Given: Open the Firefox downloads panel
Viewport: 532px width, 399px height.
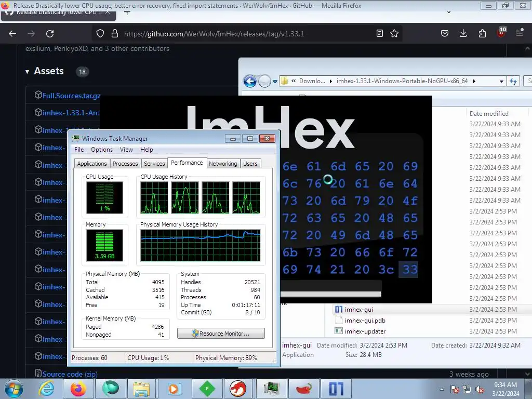Looking at the screenshot, I should pos(463,33).
